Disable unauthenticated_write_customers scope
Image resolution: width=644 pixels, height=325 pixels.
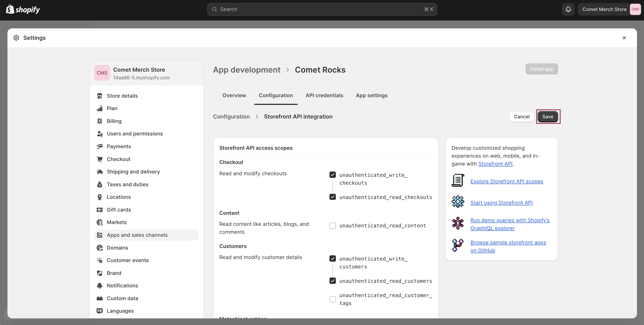click(x=333, y=259)
